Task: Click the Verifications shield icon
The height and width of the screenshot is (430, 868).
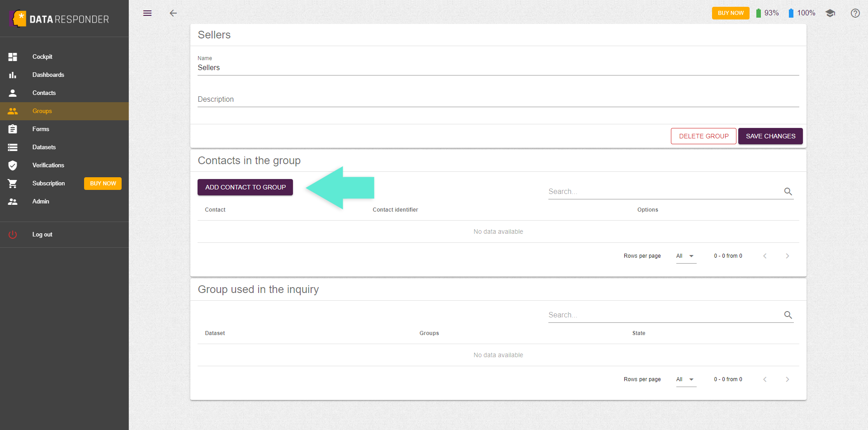Action: pyautogui.click(x=13, y=165)
